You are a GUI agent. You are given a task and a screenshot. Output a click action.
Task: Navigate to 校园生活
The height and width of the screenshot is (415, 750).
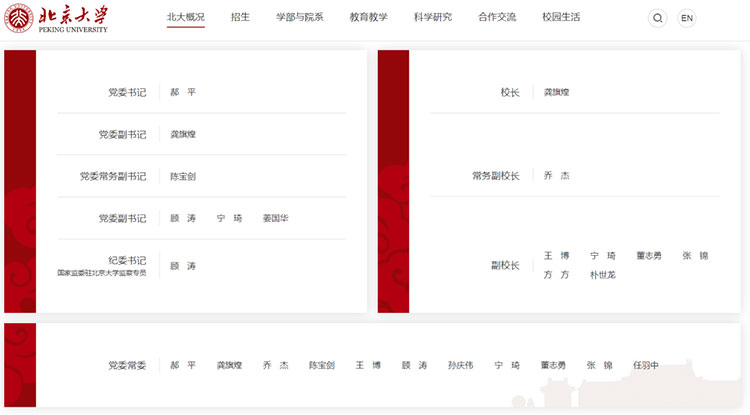pos(561,18)
